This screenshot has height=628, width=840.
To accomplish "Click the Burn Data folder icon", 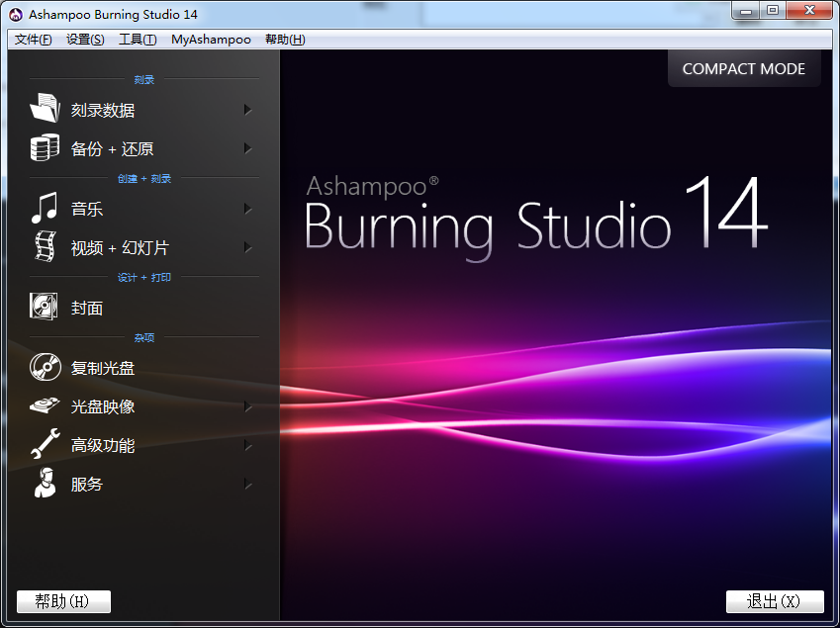I will coord(45,110).
